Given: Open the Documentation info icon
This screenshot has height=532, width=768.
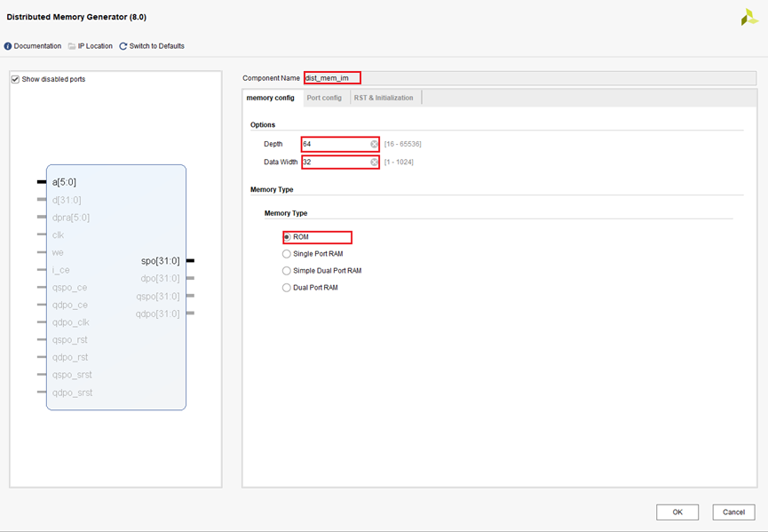Looking at the screenshot, I should click(x=8, y=46).
